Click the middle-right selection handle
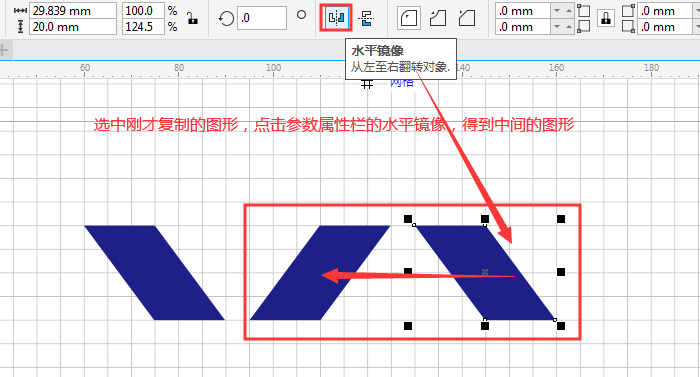 tap(561, 272)
